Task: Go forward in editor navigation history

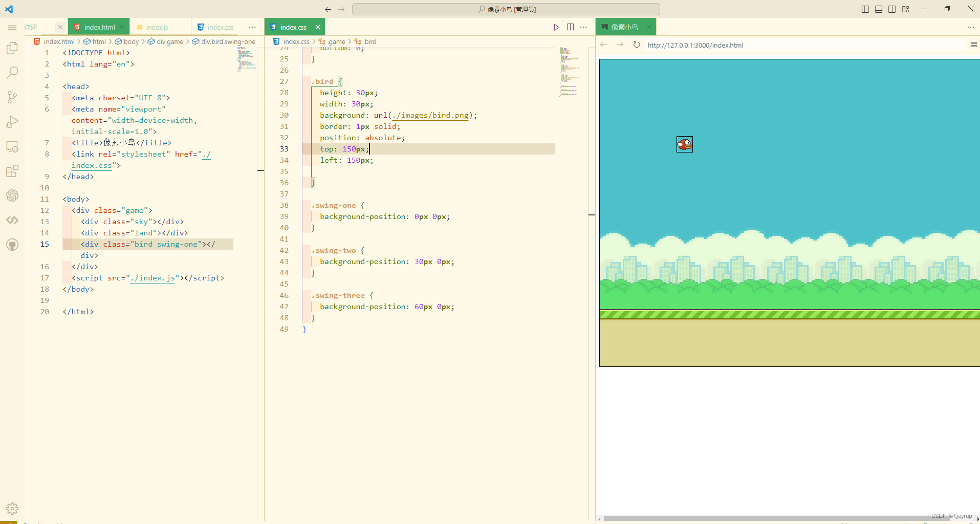Action: coord(342,9)
